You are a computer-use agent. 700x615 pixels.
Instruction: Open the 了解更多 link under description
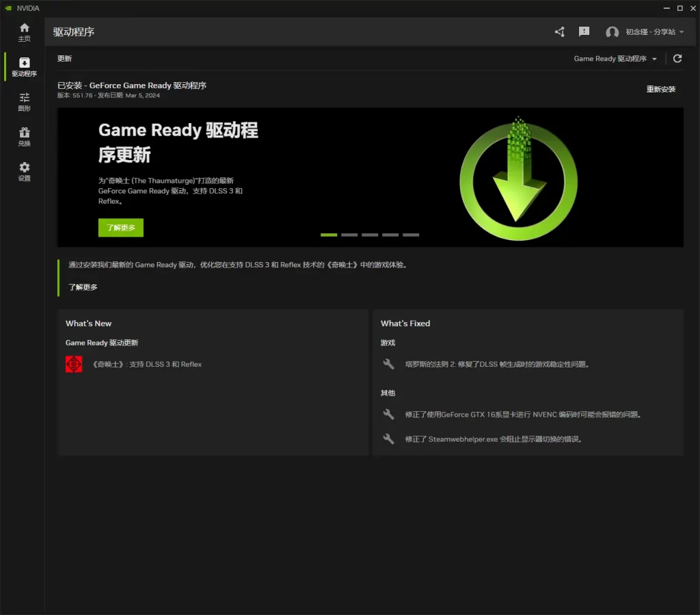click(83, 287)
